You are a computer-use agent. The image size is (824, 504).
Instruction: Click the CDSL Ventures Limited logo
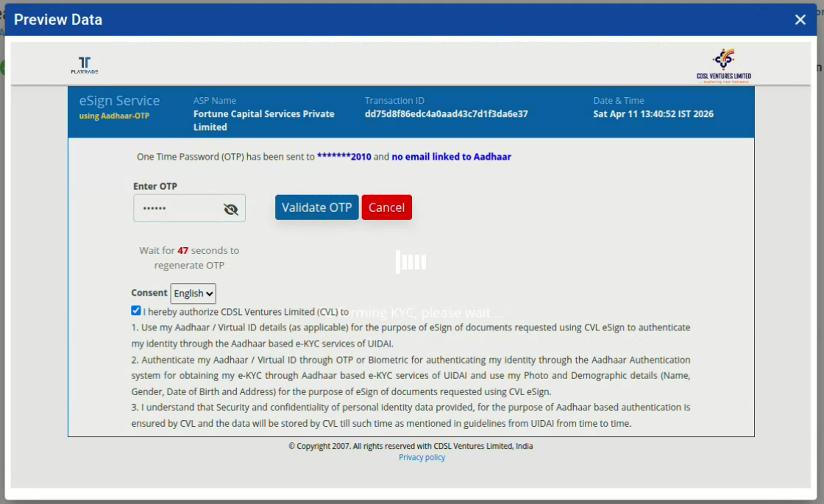(723, 66)
